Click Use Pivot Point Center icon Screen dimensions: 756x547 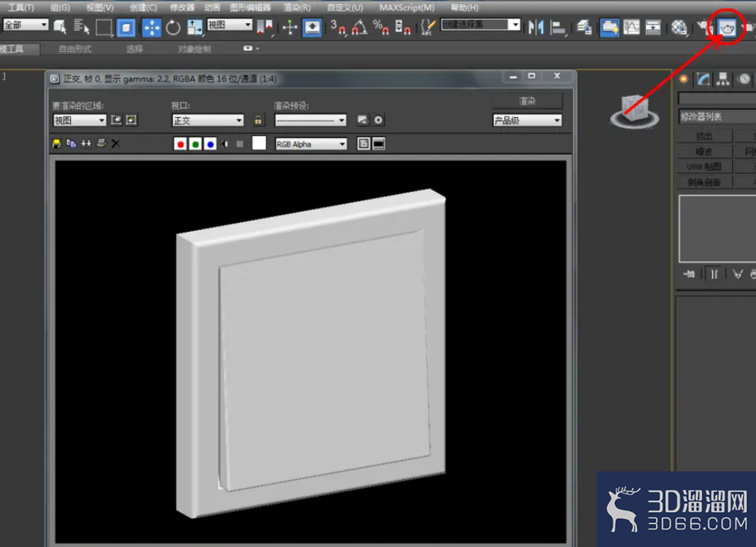(x=264, y=27)
